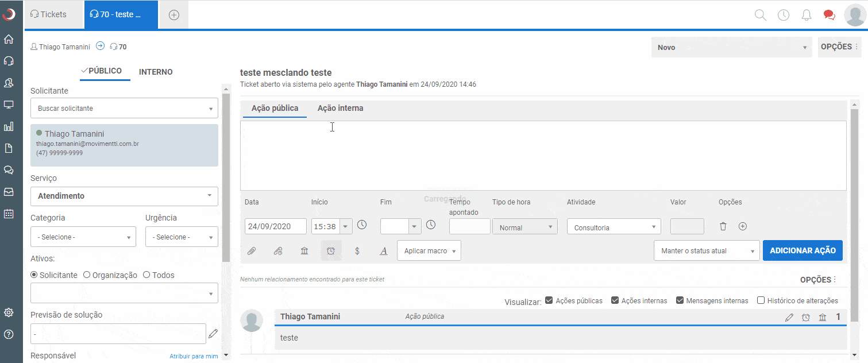
Task: Open the Novo status dropdown
Action: pos(732,47)
